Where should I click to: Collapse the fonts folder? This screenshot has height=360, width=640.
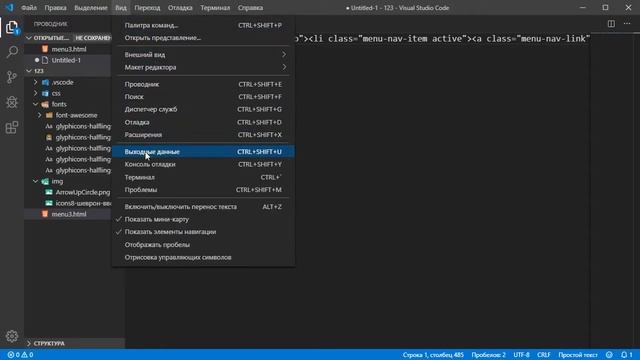(x=36, y=104)
